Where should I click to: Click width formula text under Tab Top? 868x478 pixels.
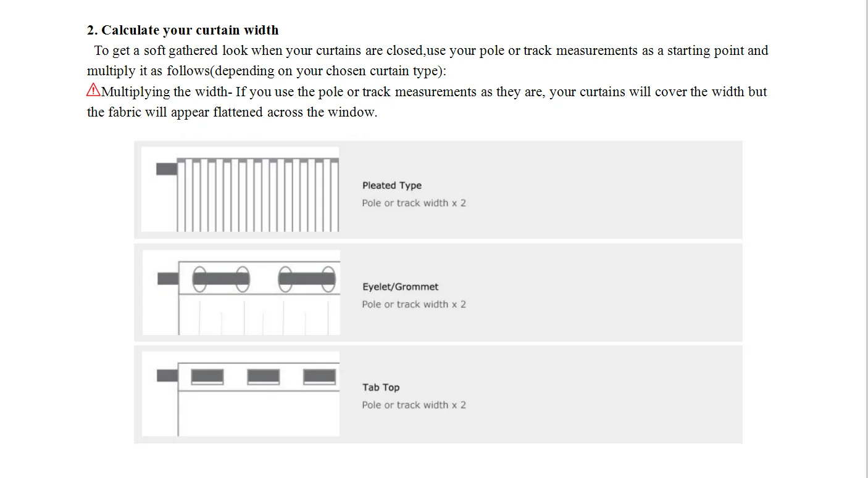pyautogui.click(x=414, y=405)
